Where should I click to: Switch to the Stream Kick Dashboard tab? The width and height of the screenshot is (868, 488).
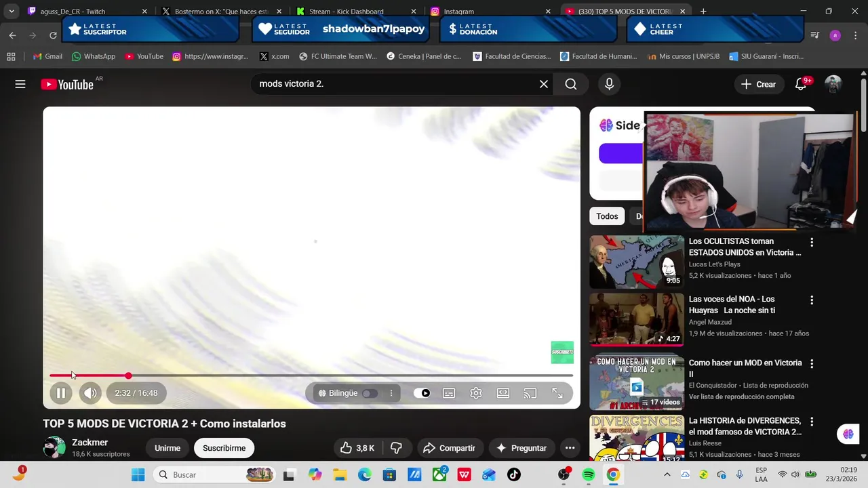pyautogui.click(x=356, y=12)
